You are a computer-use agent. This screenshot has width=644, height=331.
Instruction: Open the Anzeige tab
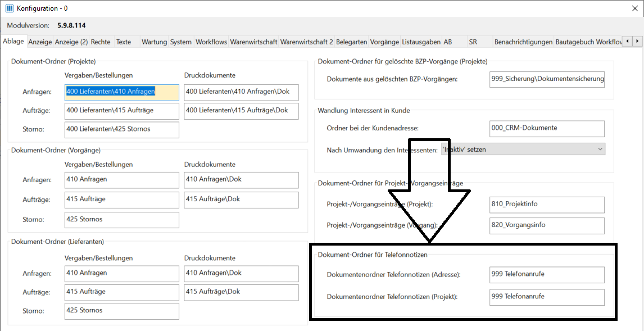40,42
